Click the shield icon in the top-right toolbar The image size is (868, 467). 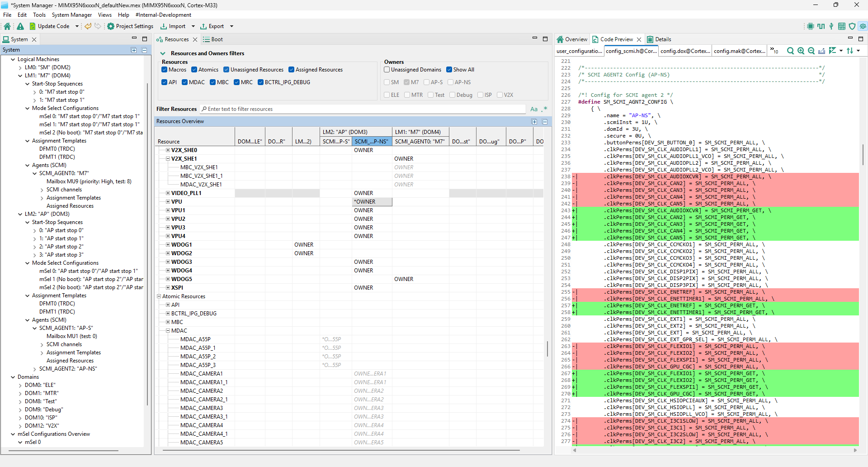click(852, 26)
